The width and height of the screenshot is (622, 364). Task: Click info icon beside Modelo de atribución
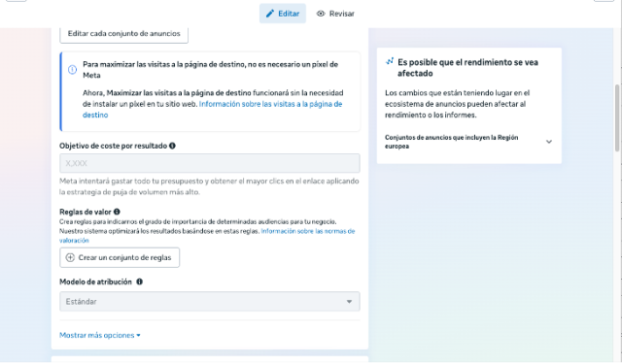pos(139,281)
